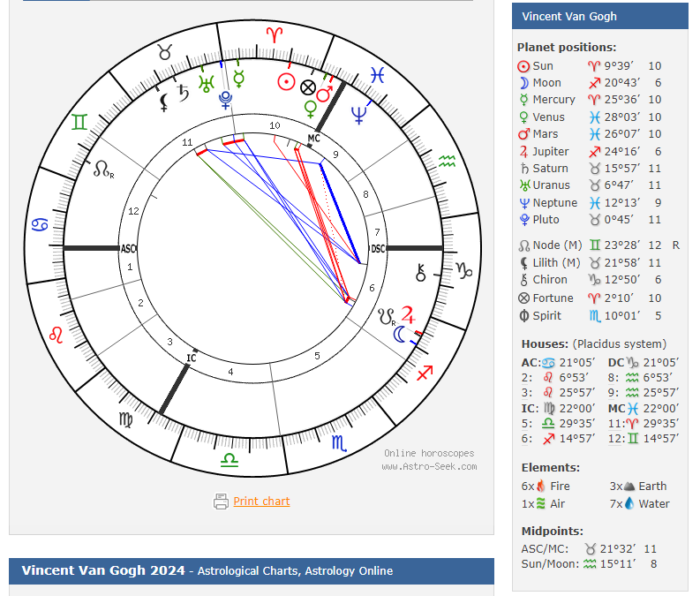
Task: Click the Sagittarius arrow on the zodiac ring
Action: pos(425,373)
